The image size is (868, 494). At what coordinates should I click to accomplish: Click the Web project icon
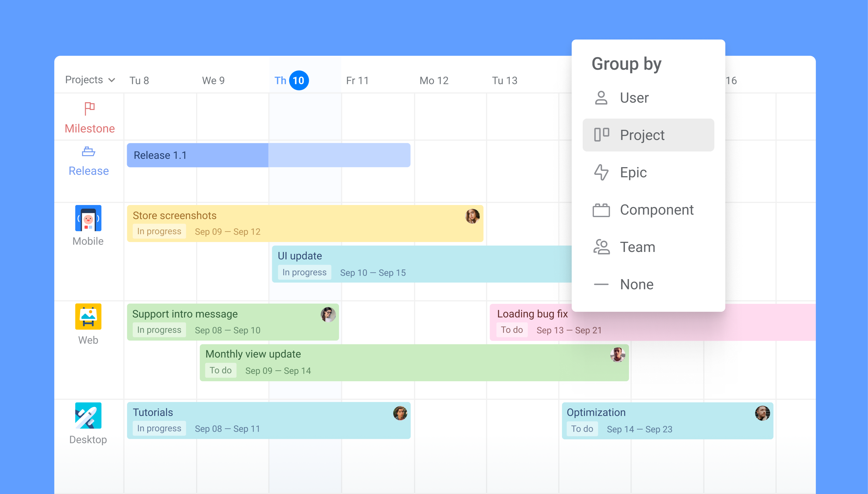[x=88, y=316]
